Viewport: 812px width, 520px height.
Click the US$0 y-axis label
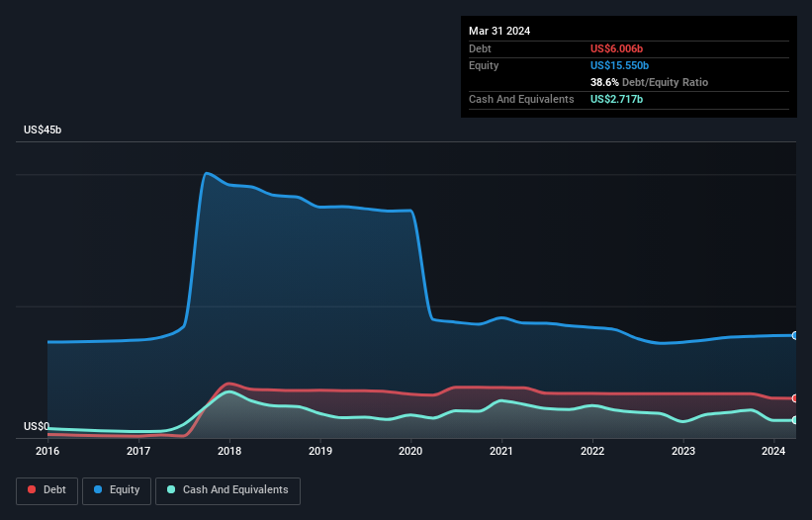tap(37, 426)
